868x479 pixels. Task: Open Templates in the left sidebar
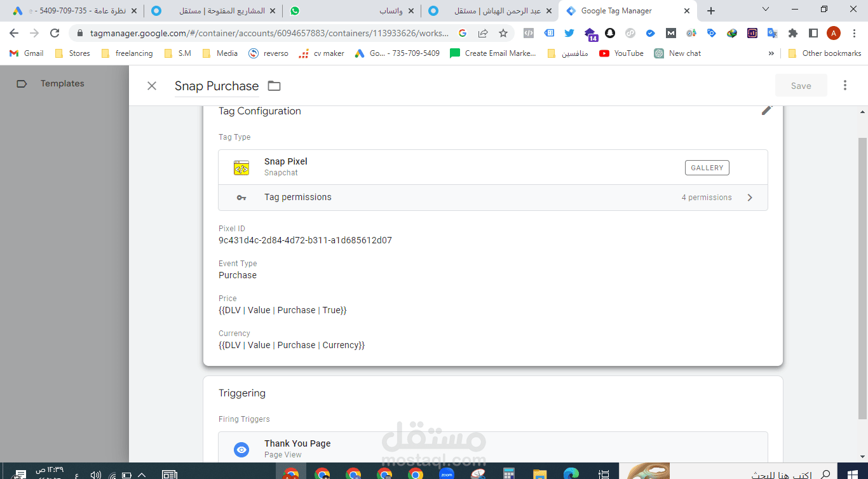(62, 83)
